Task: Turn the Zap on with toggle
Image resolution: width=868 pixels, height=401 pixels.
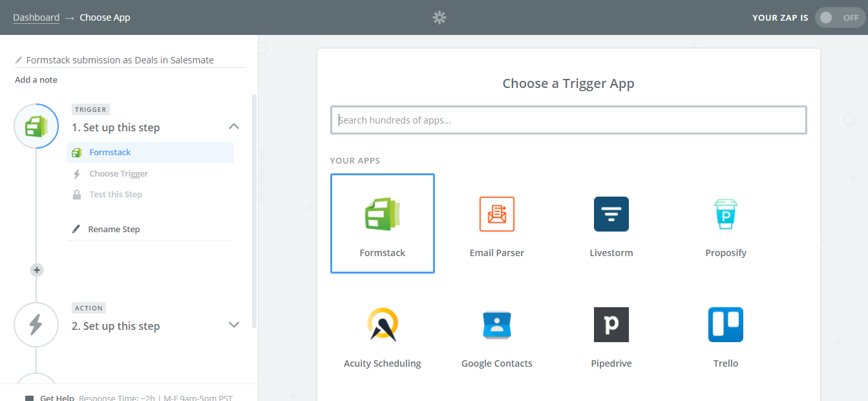Action: pos(840,17)
